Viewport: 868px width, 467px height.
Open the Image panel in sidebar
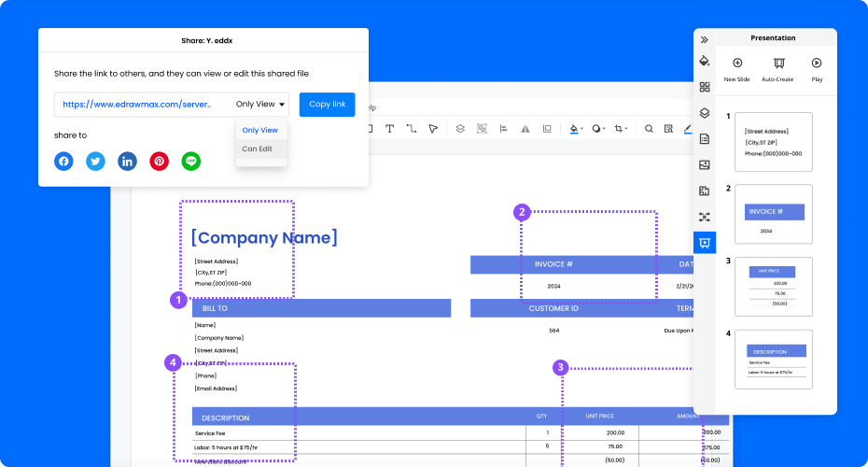click(704, 164)
